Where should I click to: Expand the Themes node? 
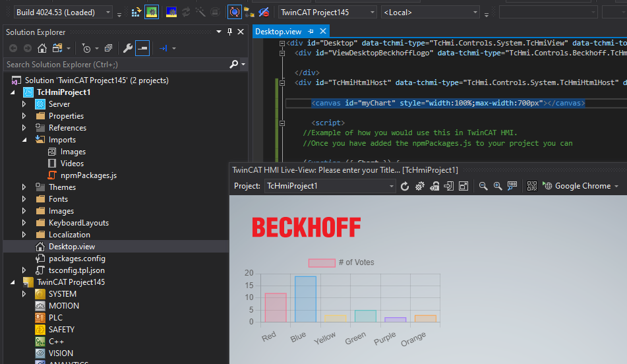[24, 187]
